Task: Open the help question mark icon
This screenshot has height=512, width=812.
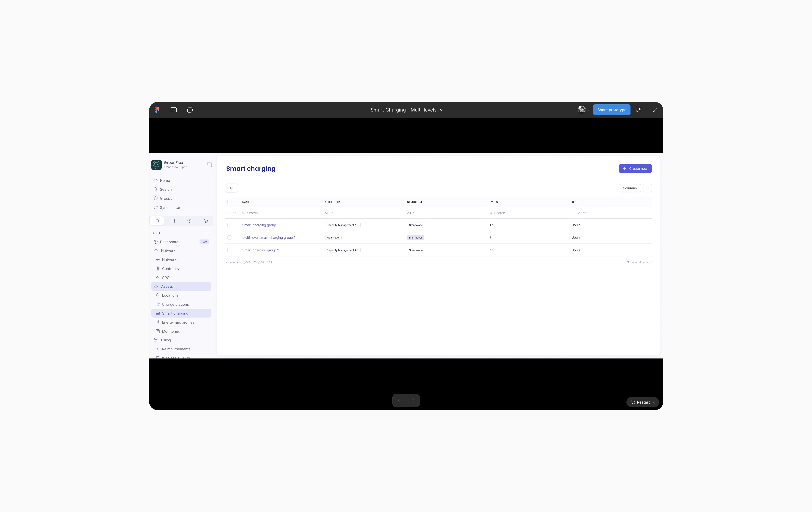Action: pyautogui.click(x=206, y=221)
